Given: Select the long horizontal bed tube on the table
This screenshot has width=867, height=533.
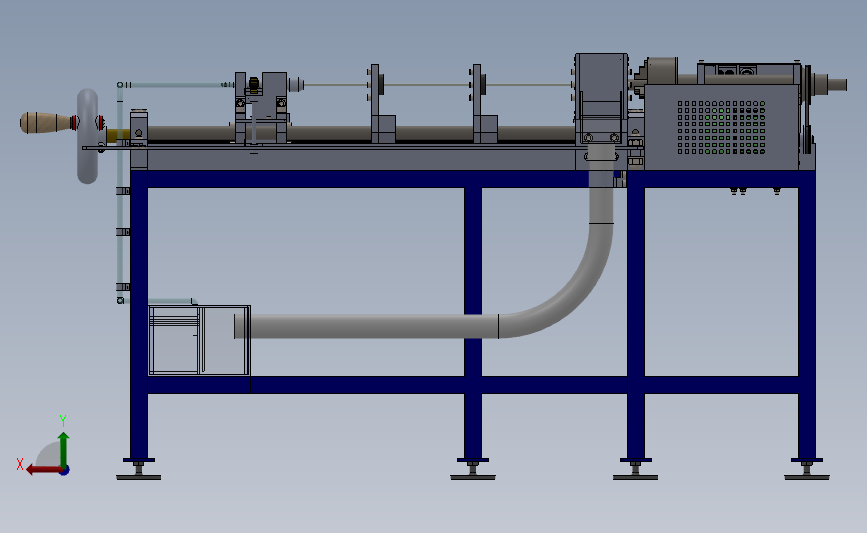Looking at the screenshot, I should click(x=362, y=133).
